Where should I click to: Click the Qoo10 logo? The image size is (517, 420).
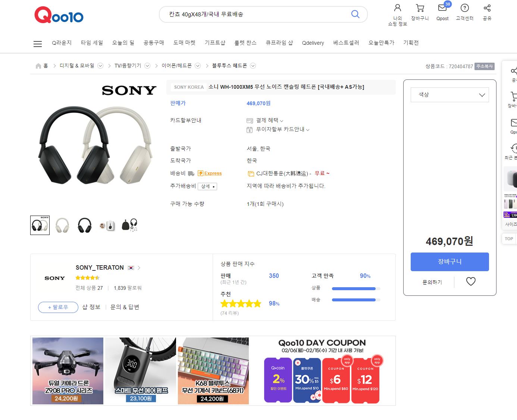click(59, 15)
